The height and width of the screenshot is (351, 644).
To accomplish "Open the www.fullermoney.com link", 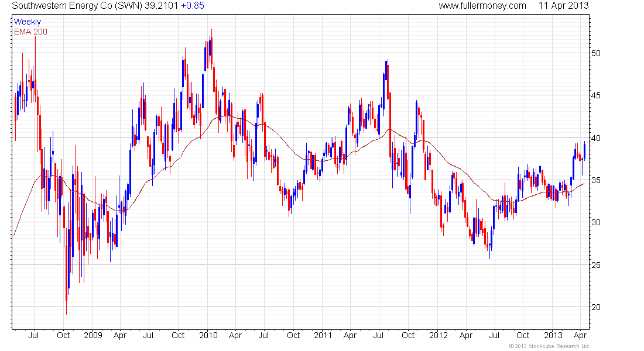I will (x=482, y=6).
